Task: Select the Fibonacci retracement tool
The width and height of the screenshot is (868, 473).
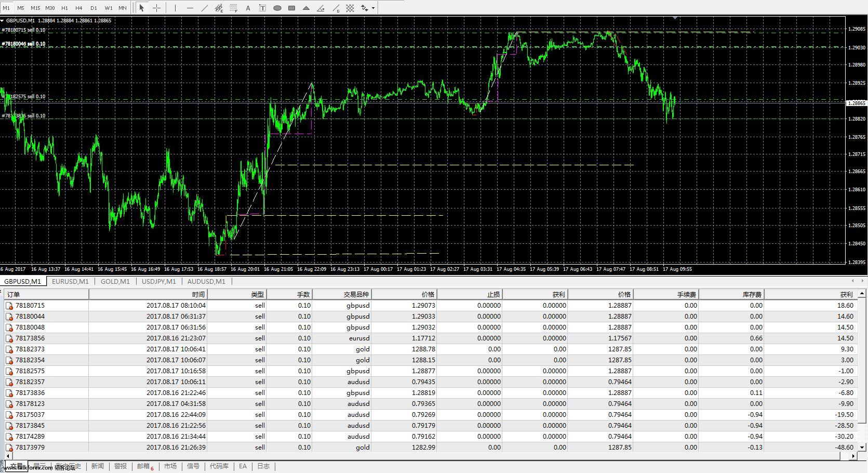Action: click(234, 8)
